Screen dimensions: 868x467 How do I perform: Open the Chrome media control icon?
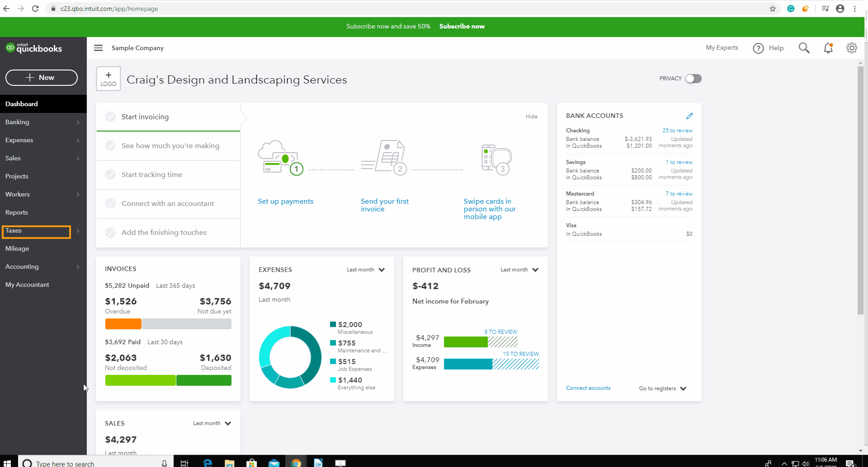(x=825, y=9)
